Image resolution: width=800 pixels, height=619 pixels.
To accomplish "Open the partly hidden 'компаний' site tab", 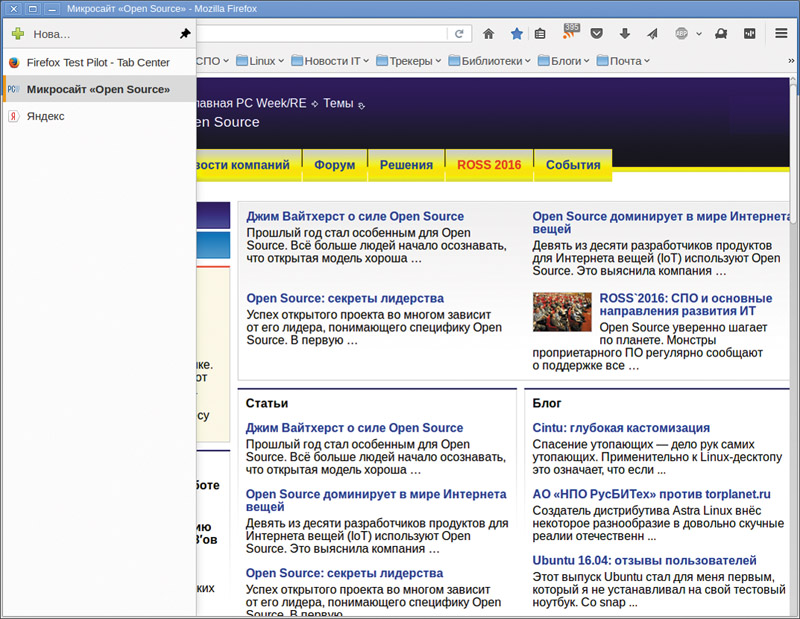I will 249,165.
